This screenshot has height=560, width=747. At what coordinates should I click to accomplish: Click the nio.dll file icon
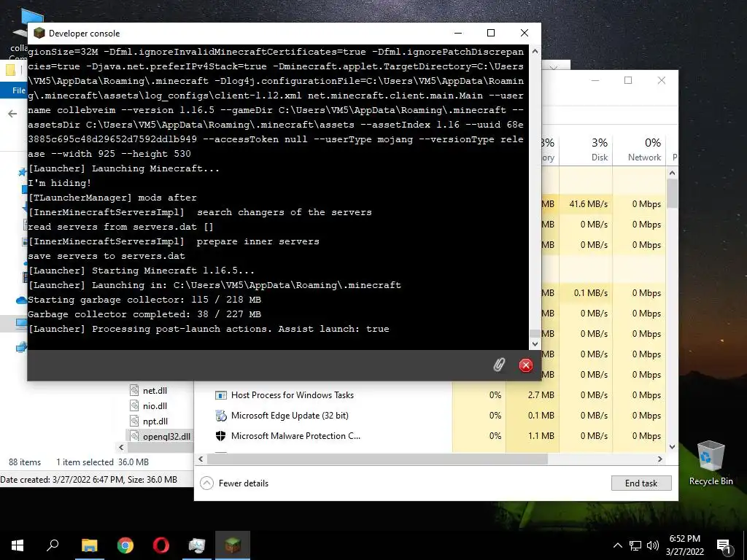[134, 405]
